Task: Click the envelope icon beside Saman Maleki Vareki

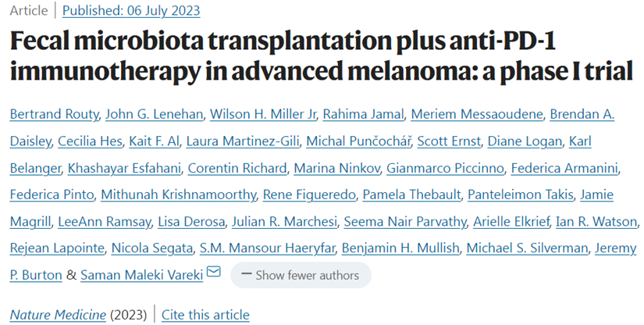Action: (x=214, y=273)
